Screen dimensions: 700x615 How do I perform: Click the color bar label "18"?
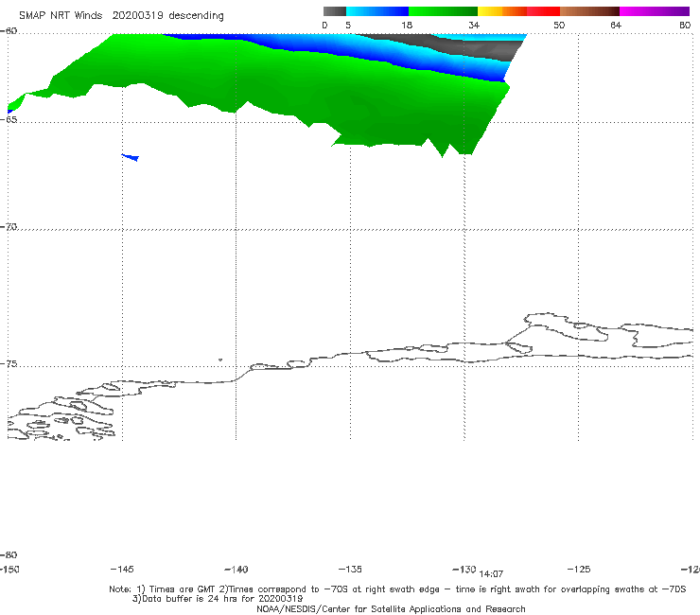tap(407, 25)
